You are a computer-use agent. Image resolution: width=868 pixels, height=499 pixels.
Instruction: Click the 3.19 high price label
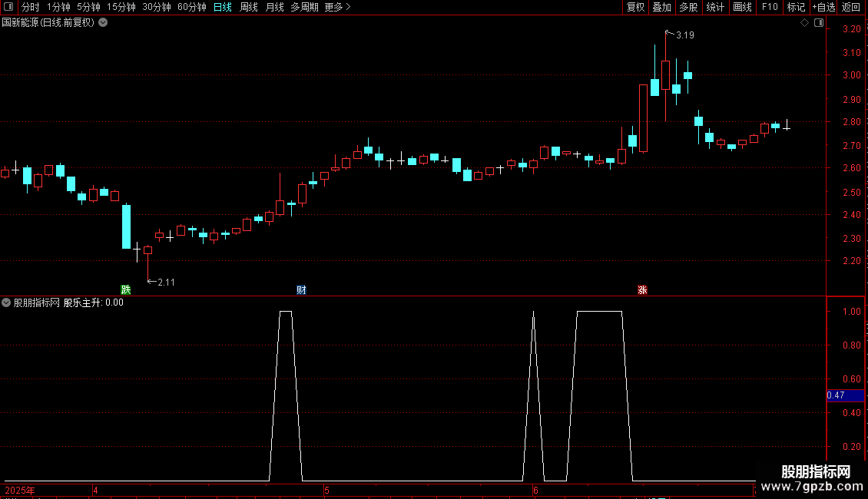click(684, 35)
